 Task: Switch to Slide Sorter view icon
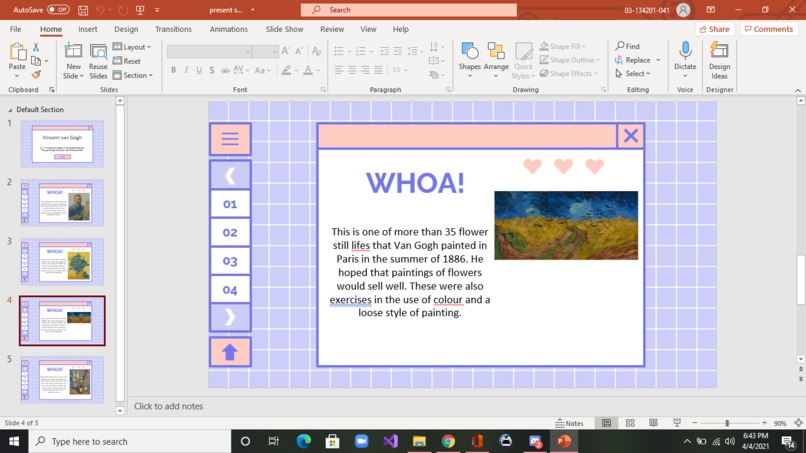pos(630,423)
